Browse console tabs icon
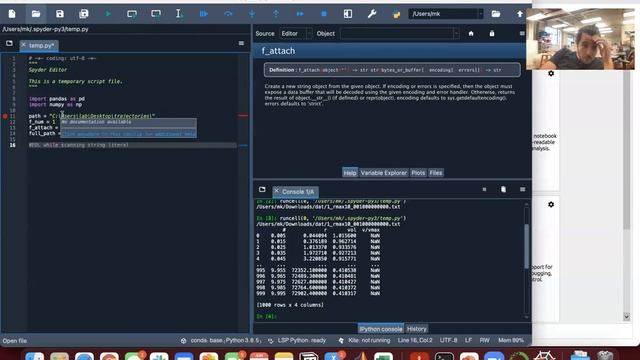Viewport: 640px width, 360px height. (262, 189)
